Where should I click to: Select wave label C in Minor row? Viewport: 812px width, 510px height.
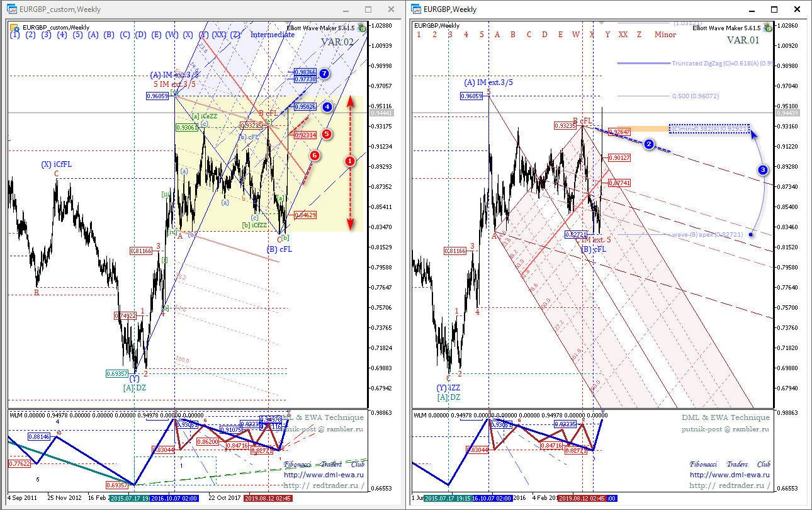[x=529, y=35]
